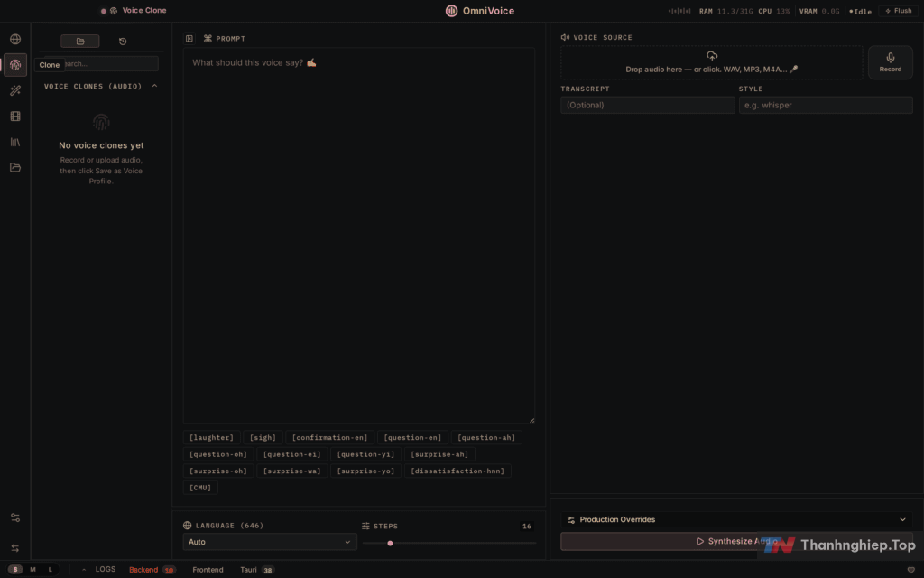Select the Clone fingerprint icon in sidebar
The height and width of the screenshot is (578, 924).
pos(15,65)
